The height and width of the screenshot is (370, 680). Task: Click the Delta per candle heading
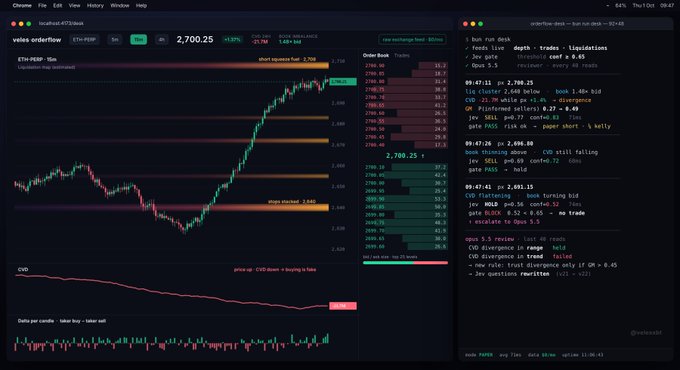click(x=62, y=321)
